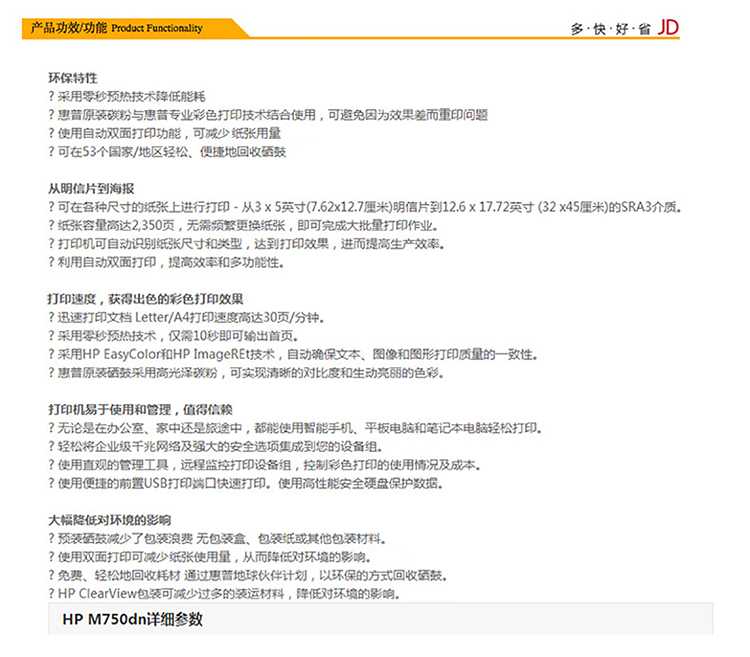Click the HP EasyColor和HP ImageREt line
Screen dimensions: 750x657
[x=292, y=354]
